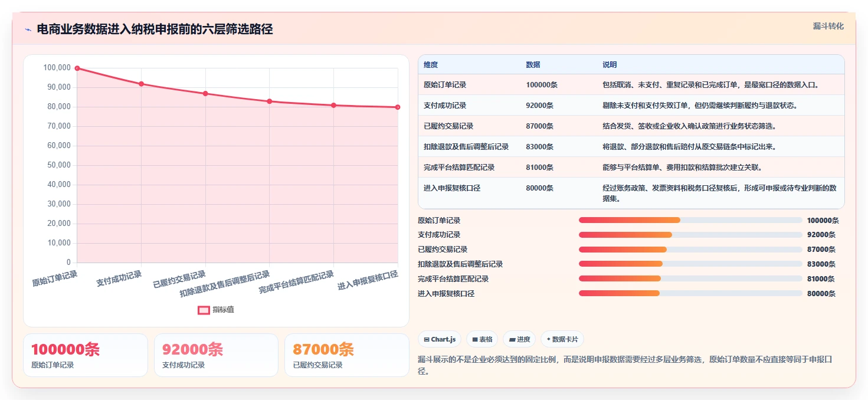
Task: Click the 80000条 value in the table
Action: pyautogui.click(x=540, y=188)
